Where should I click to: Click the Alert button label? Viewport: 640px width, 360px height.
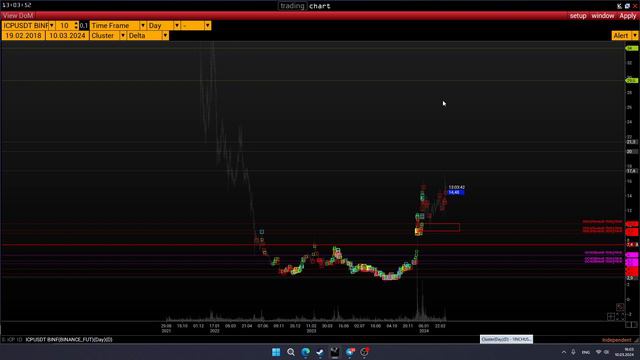tap(621, 36)
